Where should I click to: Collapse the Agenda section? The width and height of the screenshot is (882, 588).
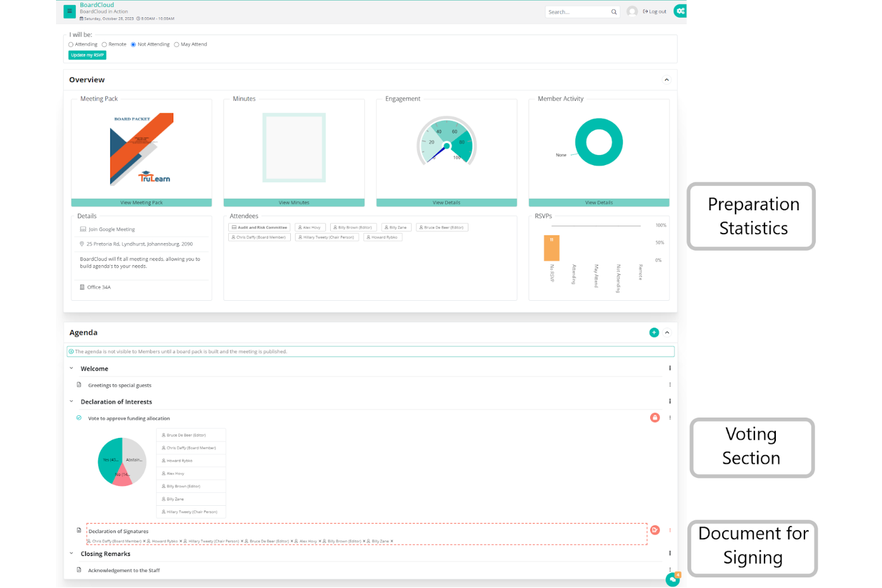(x=667, y=332)
